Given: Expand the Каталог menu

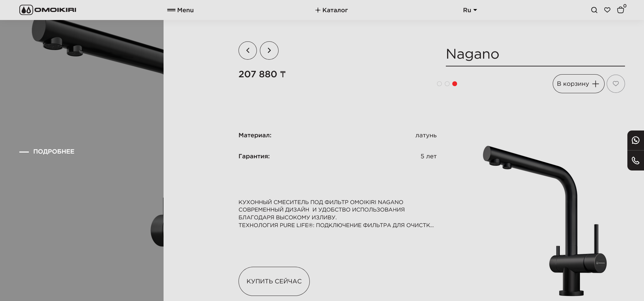Looking at the screenshot, I should click(332, 10).
